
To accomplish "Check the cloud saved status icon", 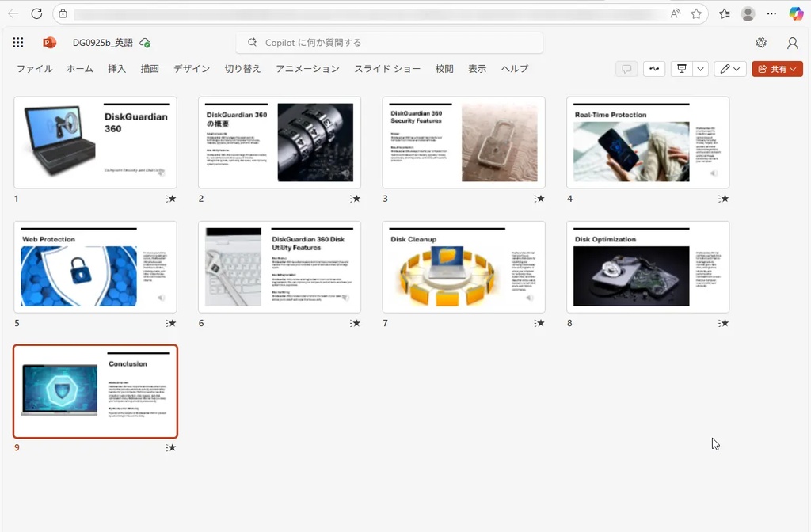I will (146, 43).
